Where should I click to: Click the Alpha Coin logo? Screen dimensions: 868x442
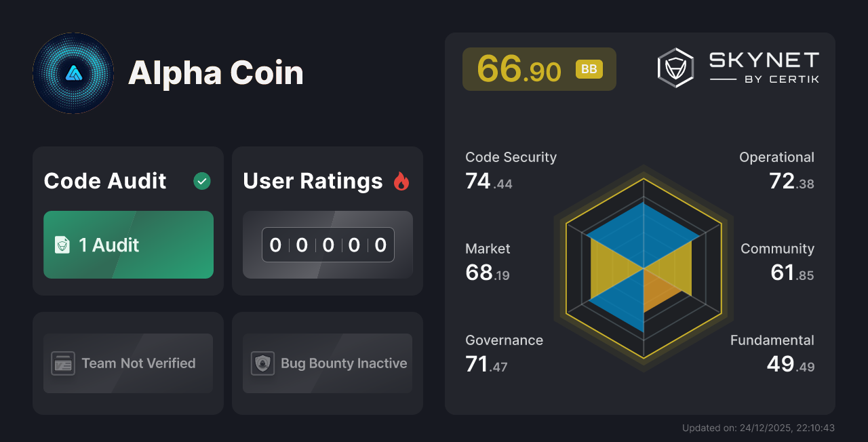tap(73, 73)
